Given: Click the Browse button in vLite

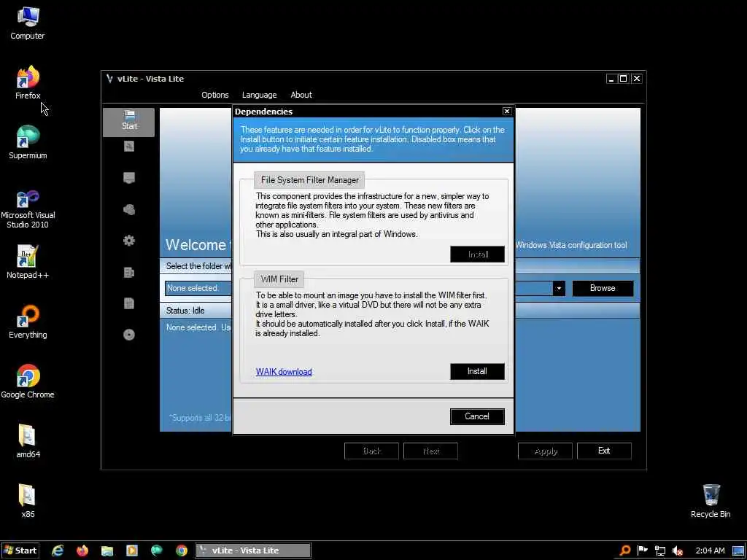Looking at the screenshot, I should 603,288.
